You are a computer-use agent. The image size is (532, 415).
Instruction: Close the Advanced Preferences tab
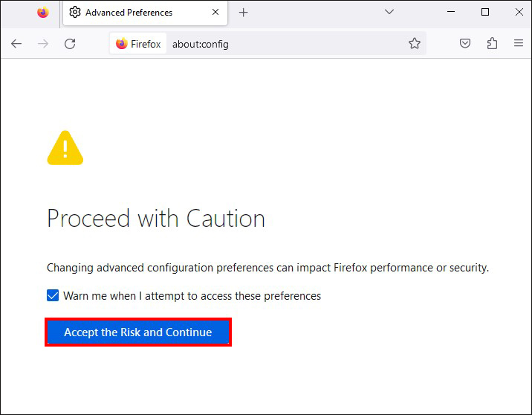coord(215,13)
